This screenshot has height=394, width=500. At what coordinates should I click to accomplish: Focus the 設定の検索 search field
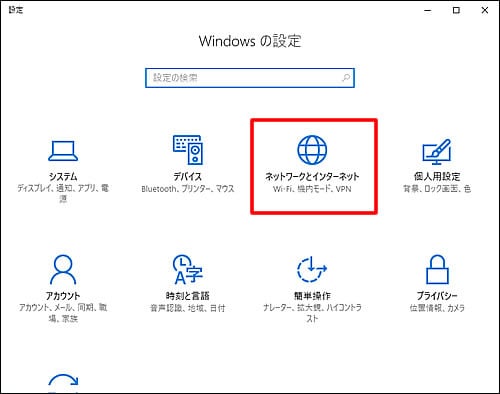coord(250,78)
